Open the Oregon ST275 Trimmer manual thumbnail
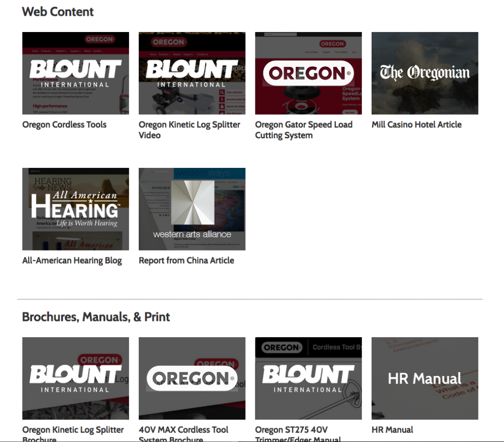 tap(308, 378)
